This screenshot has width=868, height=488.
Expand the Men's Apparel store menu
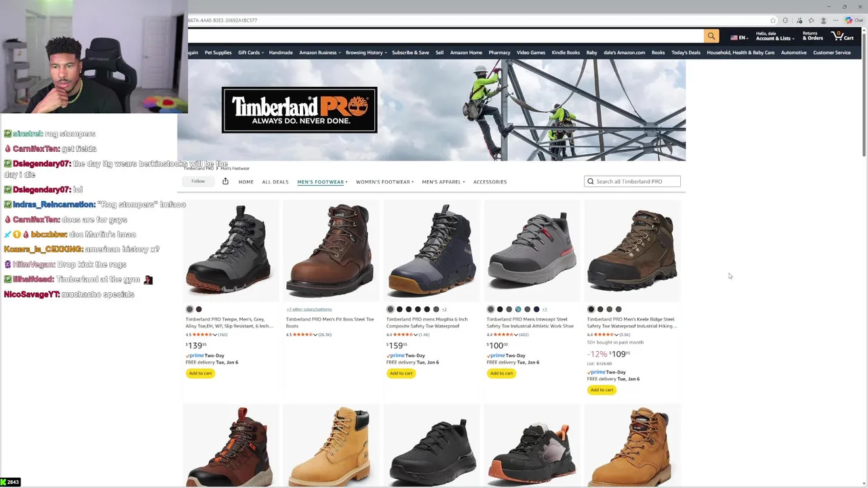pos(443,182)
